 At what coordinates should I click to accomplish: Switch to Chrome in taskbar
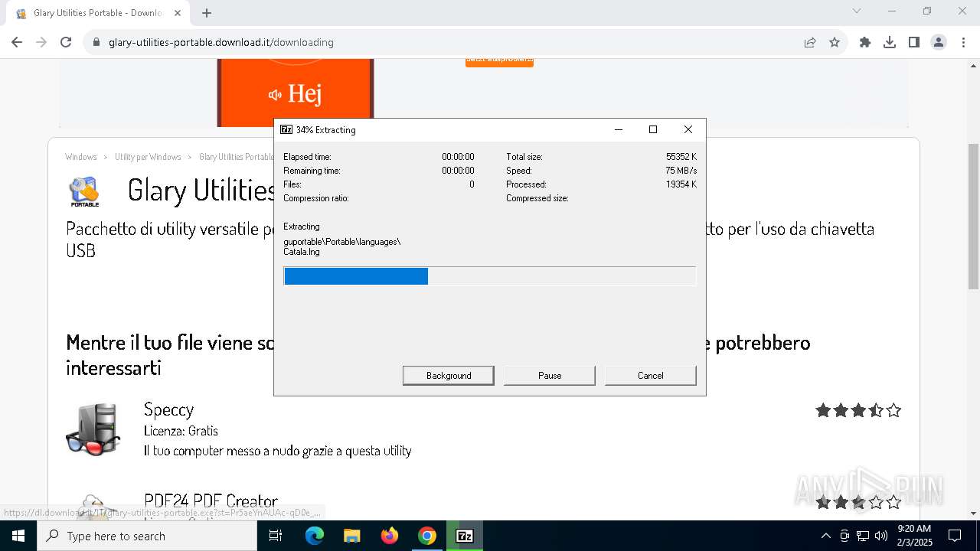427,536
